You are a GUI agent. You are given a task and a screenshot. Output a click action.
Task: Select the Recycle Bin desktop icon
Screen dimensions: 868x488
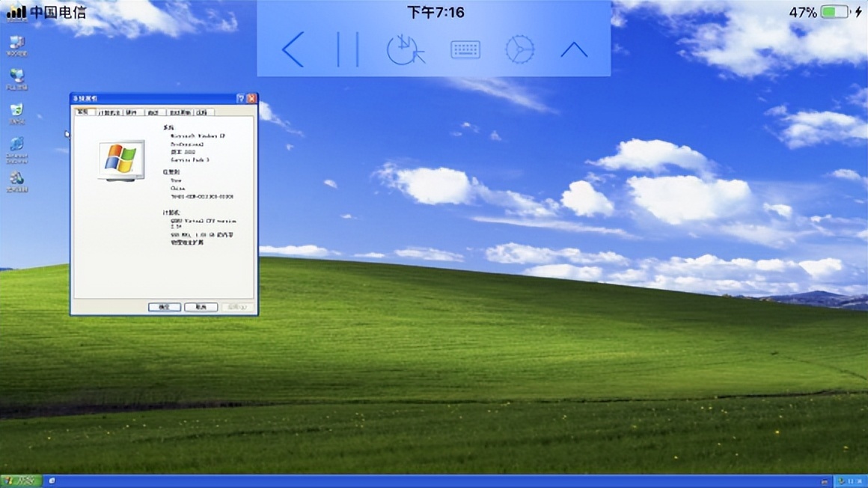[16, 114]
